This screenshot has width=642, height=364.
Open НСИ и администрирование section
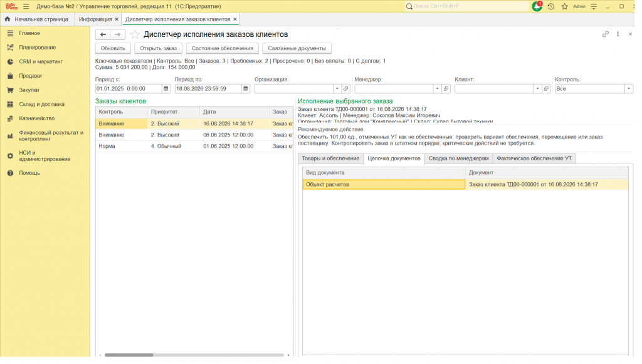point(45,157)
